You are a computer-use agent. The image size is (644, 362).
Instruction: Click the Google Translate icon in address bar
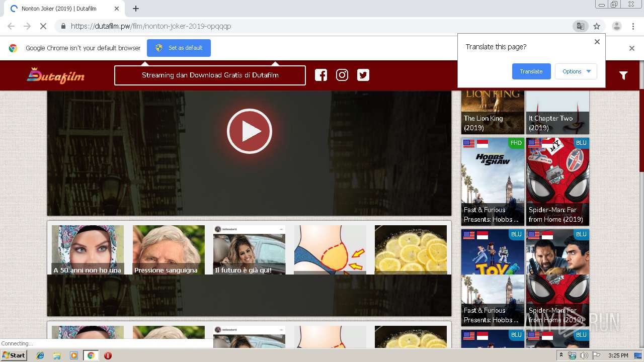click(x=580, y=26)
